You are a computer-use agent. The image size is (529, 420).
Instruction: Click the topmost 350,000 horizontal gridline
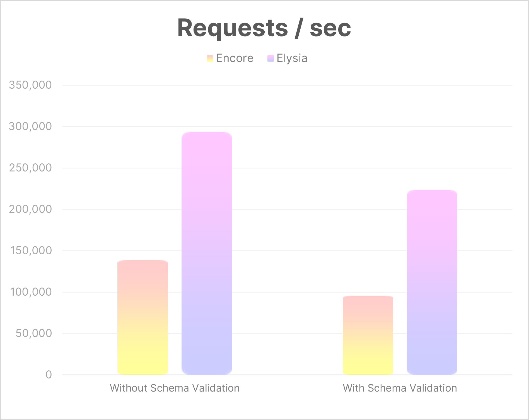coord(287,85)
